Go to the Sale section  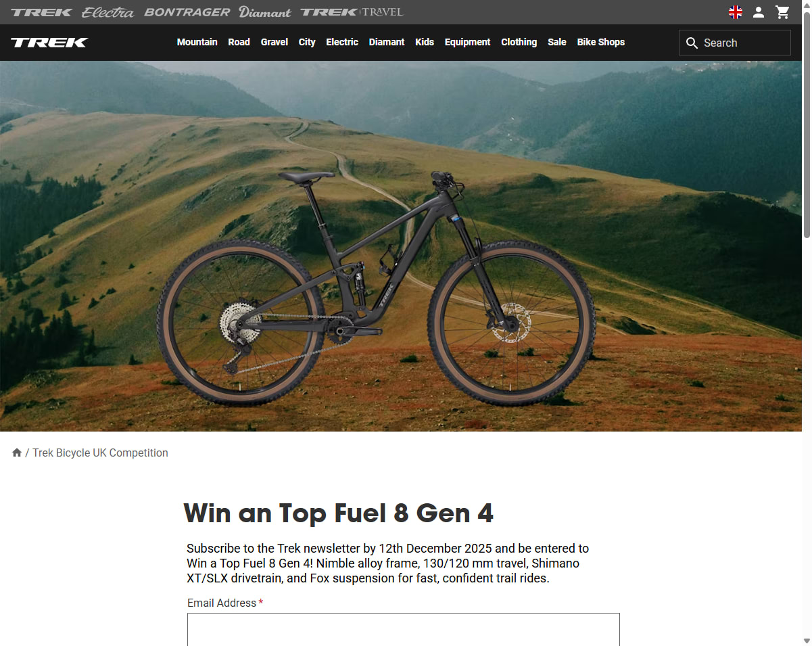tap(557, 42)
